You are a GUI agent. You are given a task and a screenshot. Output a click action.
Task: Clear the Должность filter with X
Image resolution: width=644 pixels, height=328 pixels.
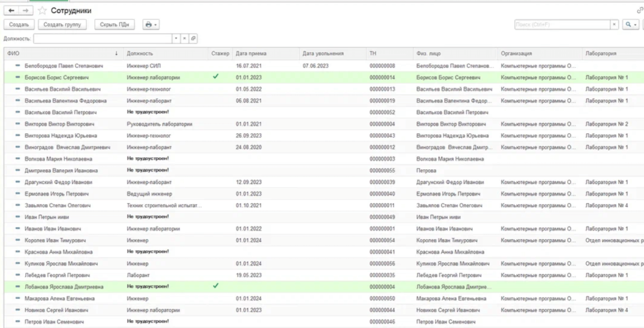click(x=184, y=38)
